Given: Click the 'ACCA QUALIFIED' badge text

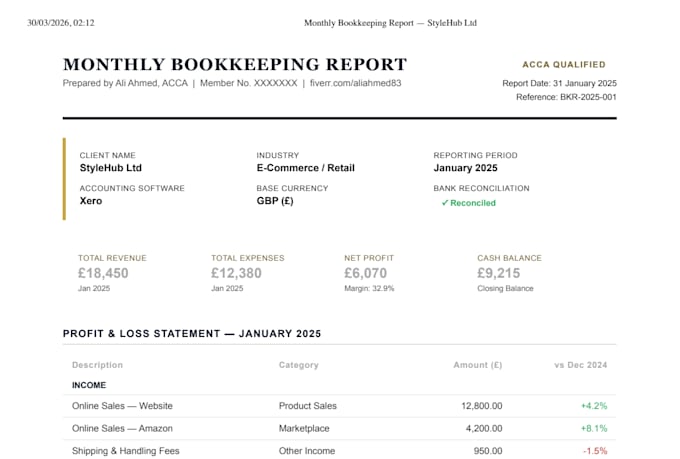Looking at the screenshot, I should [x=564, y=65].
